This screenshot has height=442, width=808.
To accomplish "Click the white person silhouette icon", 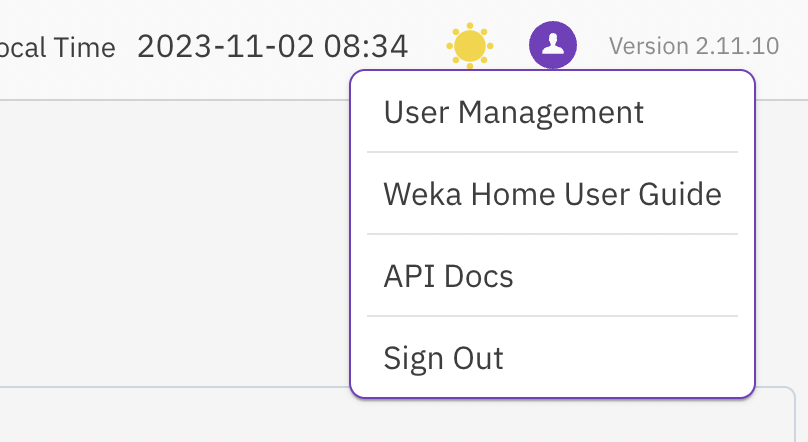I will click(x=552, y=45).
